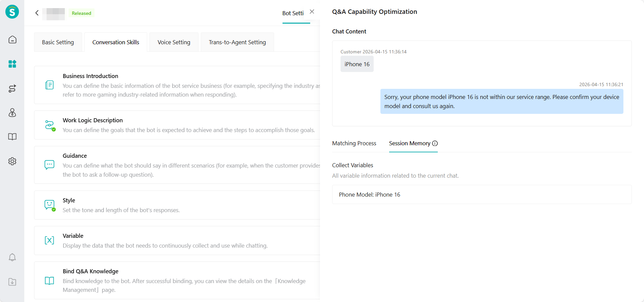Open the knowledge book icon in sidebar

[x=12, y=137]
